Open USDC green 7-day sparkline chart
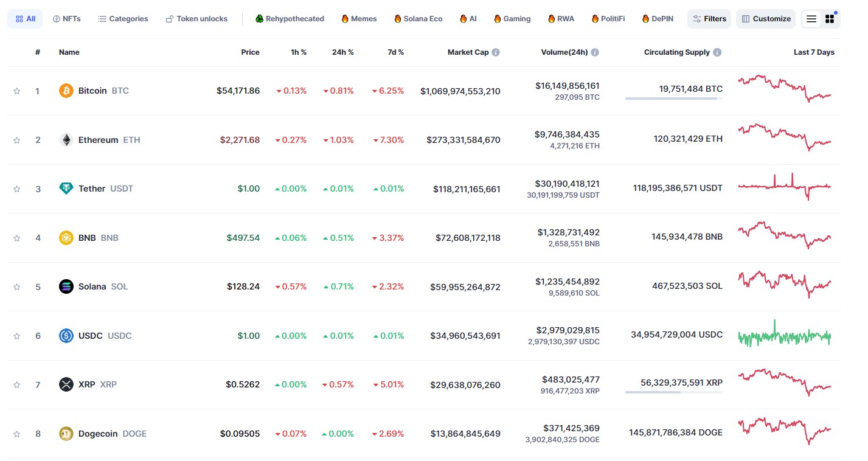The height and width of the screenshot is (461, 868). click(785, 334)
